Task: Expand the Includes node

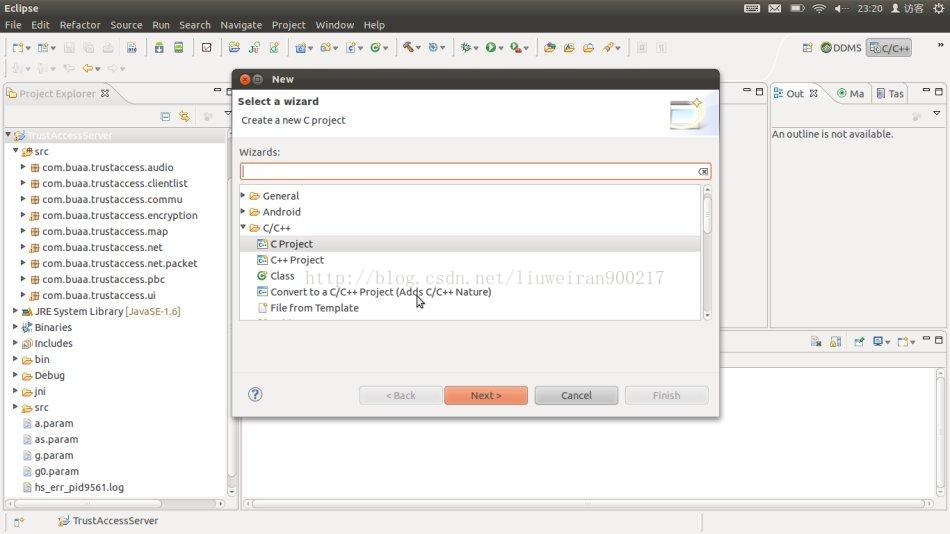Action: pos(15,342)
